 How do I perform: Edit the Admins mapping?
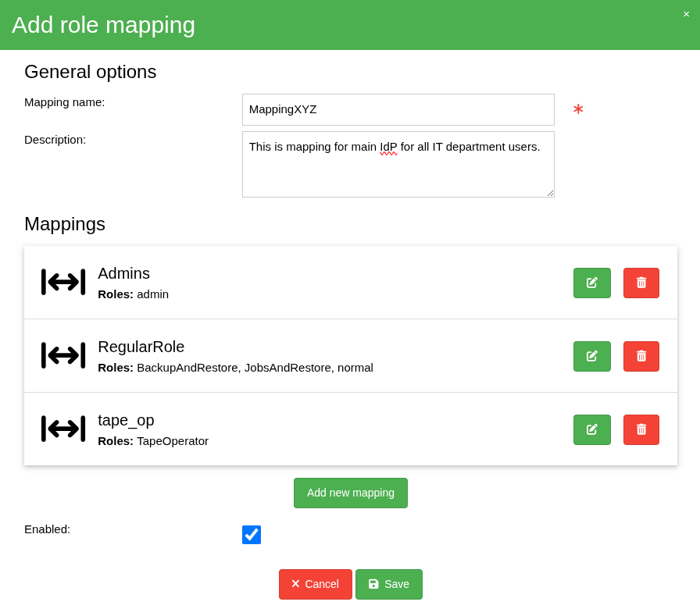click(x=591, y=283)
